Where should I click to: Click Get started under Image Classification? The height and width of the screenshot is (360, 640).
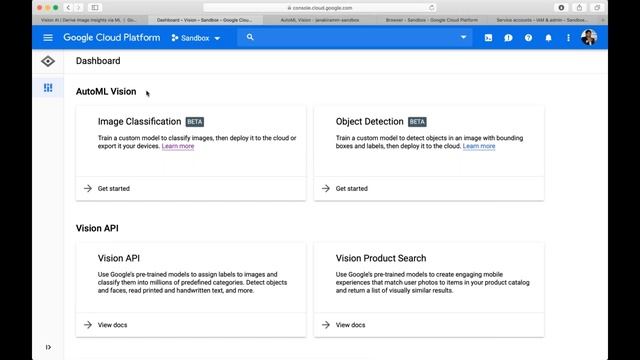[x=113, y=189]
